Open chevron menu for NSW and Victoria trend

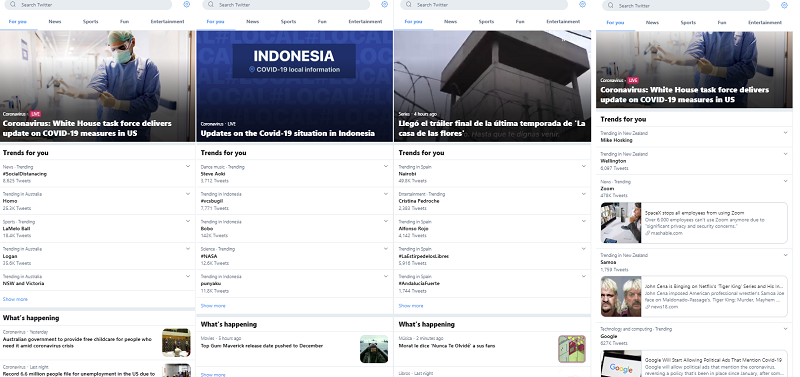coord(188,276)
